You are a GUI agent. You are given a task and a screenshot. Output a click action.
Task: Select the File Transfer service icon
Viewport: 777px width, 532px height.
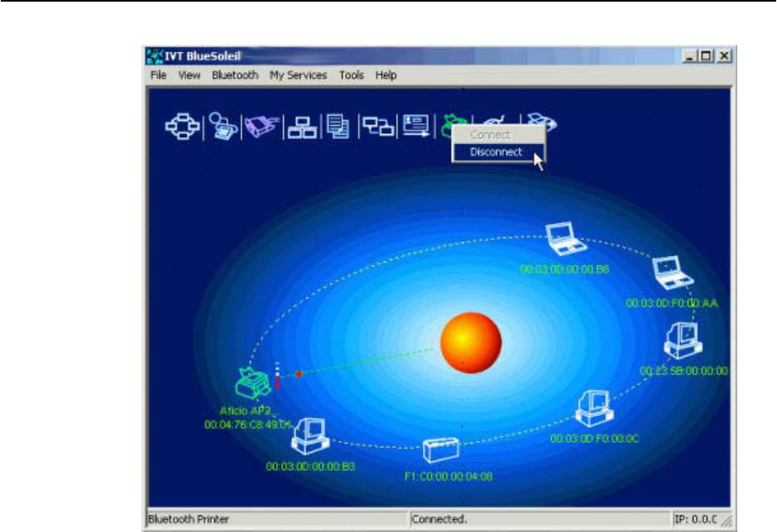tap(338, 127)
